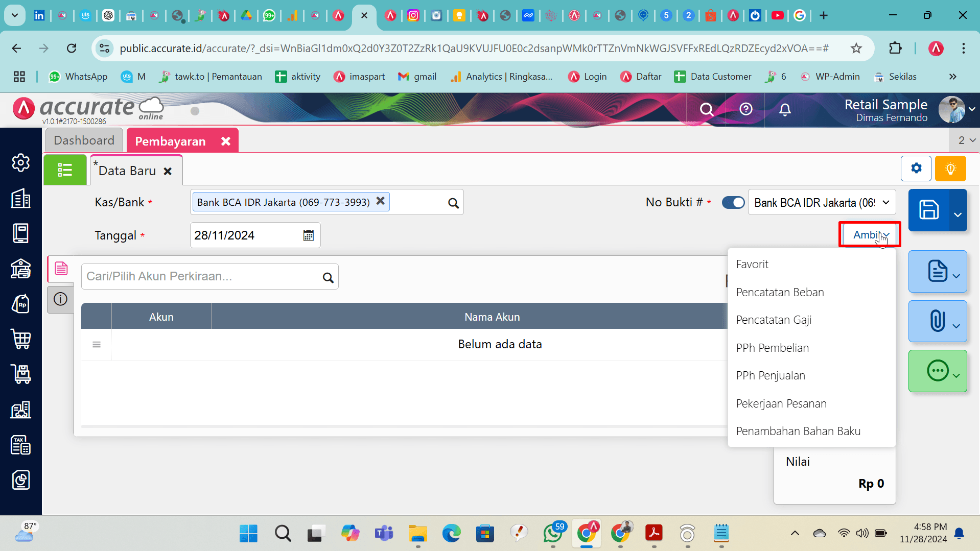This screenshot has height=551, width=980.
Task: Click the paperclip attachment icon
Action: (937, 321)
